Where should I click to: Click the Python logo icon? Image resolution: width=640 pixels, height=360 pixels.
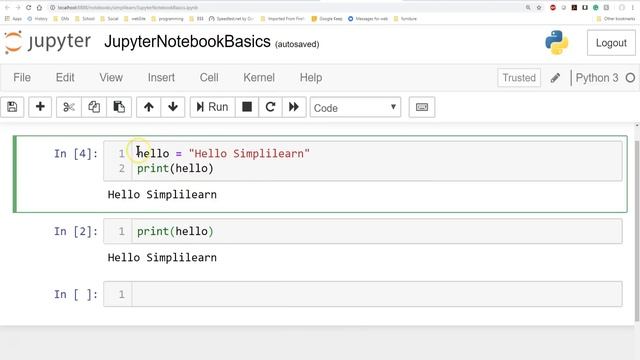click(557, 42)
